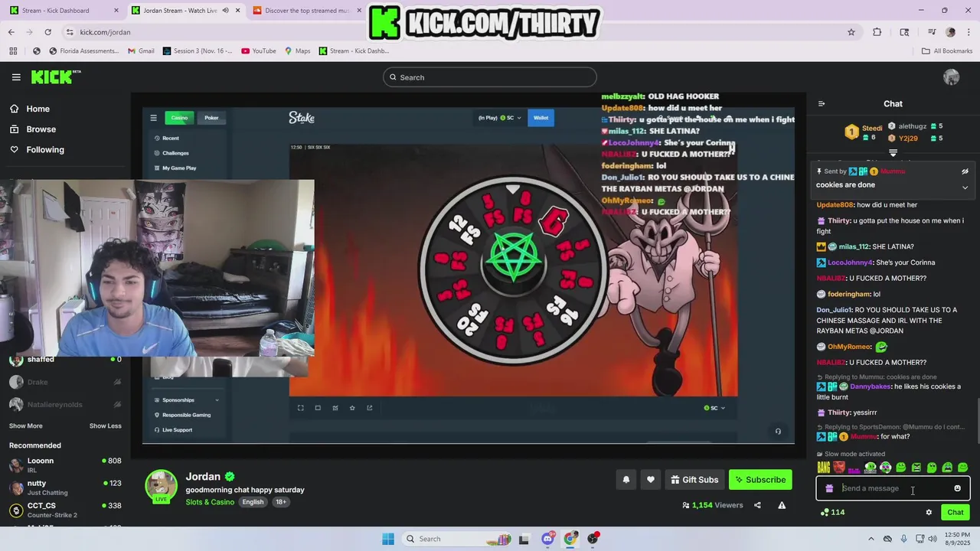Click the share icon beside the viewer count
980x551 pixels.
[x=757, y=505]
